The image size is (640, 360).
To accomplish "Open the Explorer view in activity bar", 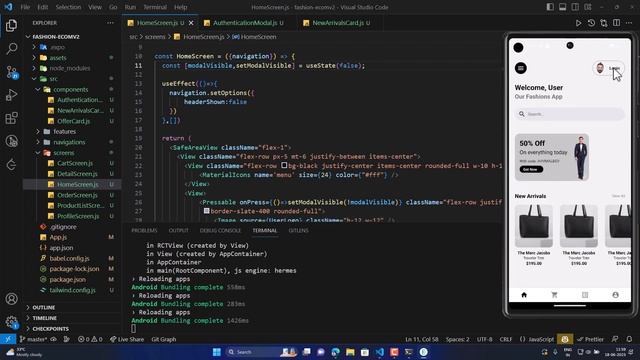I will coord(11,25).
